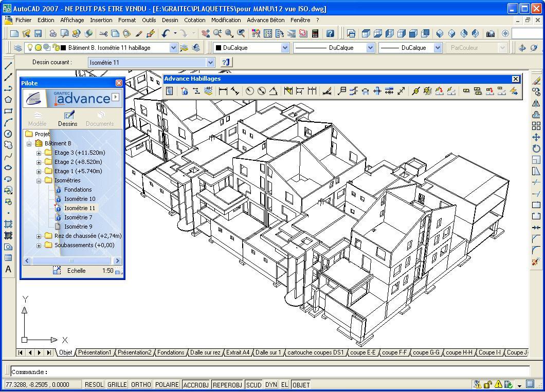This screenshot has height=392, width=545.
Task: Select the Hatch tool
Action: click(8, 224)
